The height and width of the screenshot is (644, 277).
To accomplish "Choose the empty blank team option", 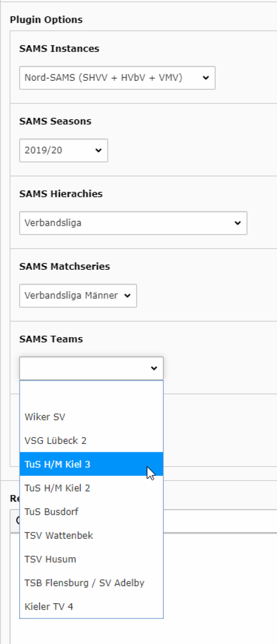I will pos(91,393).
